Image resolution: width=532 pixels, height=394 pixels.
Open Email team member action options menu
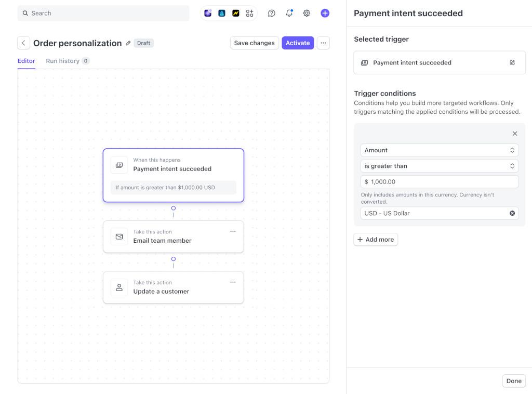pyautogui.click(x=233, y=231)
